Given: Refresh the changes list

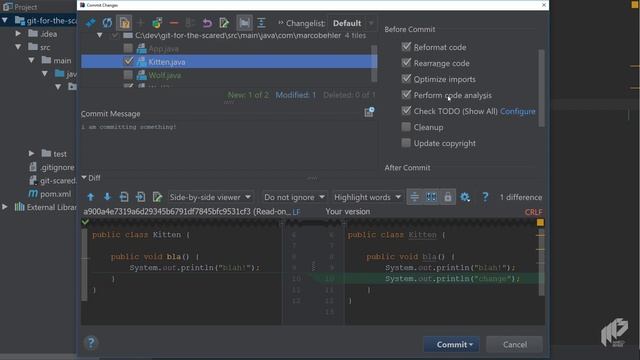Looking at the screenshot, I should tap(107, 23).
